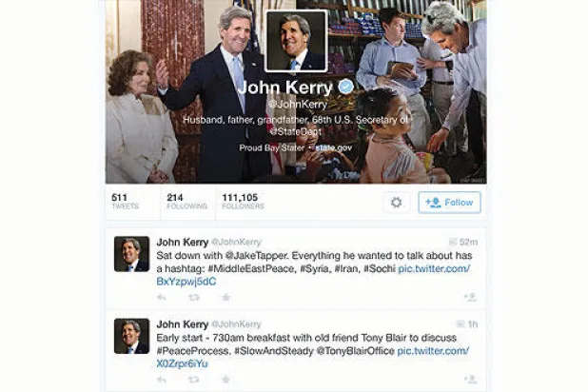Image resolution: width=588 pixels, height=392 pixels.
Task: Click the add-user icon on second tweet
Action: coord(470,380)
